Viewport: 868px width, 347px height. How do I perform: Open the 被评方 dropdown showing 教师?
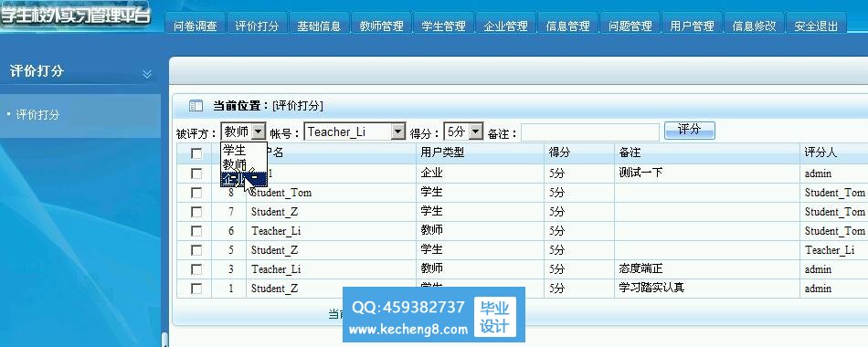pyautogui.click(x=244, y=131)
